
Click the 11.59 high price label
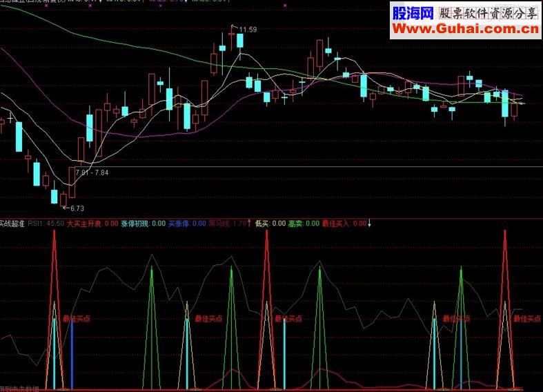coord(248,30)
